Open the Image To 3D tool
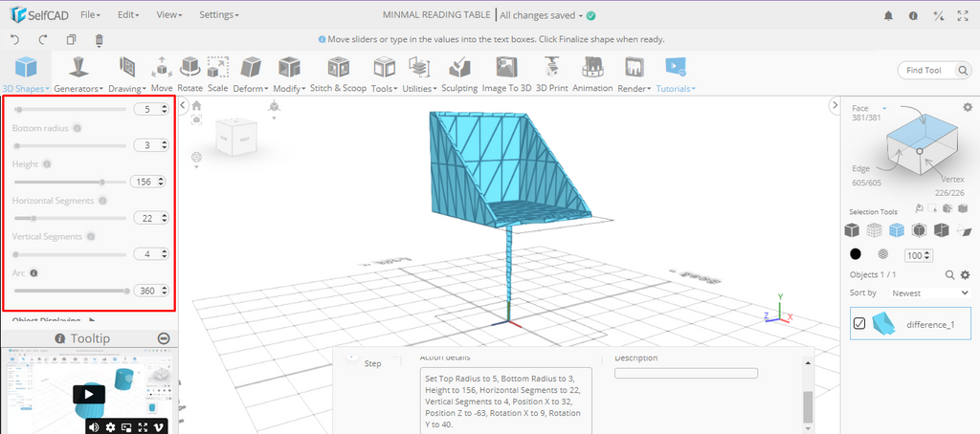Viewport: 980px width, 434px height. (x=506, y=74)
